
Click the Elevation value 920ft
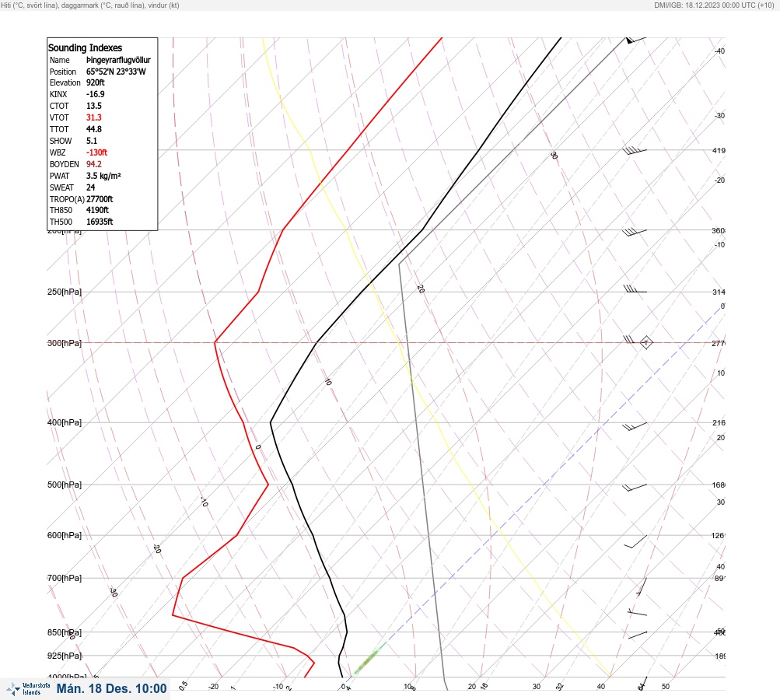pos(96,82)
